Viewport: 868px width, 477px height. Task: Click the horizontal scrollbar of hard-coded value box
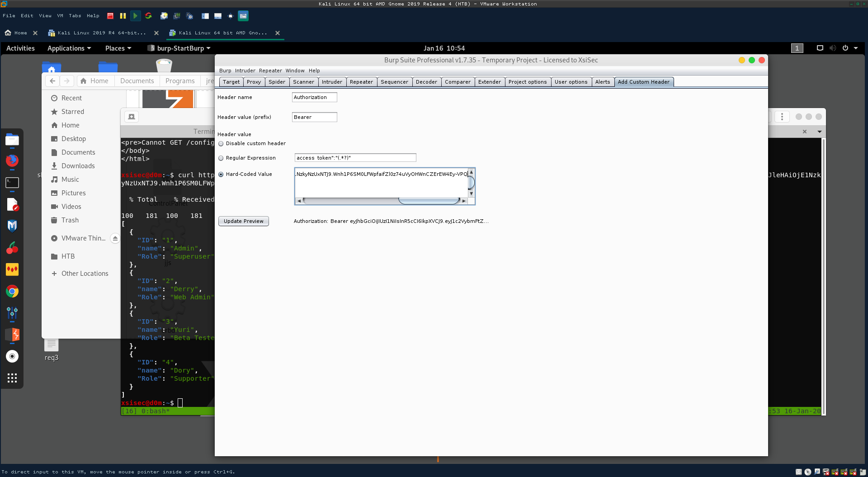(382, 201)
